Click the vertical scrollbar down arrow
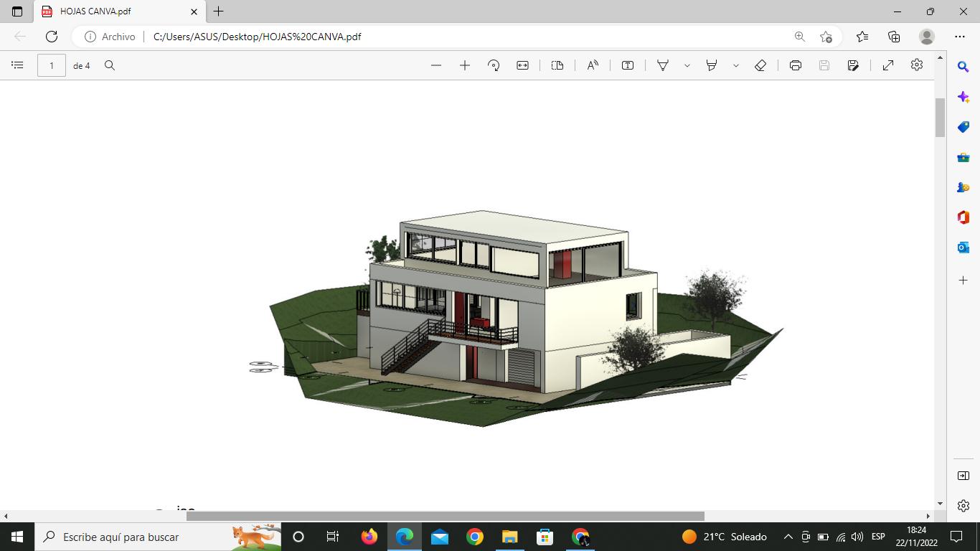 click(940, 504)
